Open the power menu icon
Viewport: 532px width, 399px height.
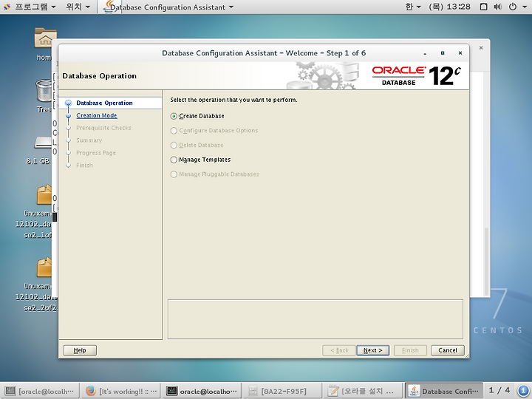pos(513,7)
